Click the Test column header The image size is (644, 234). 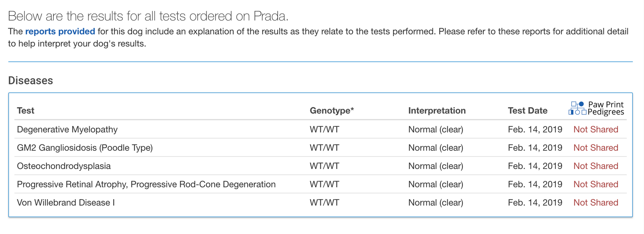[x=25, y=110]
